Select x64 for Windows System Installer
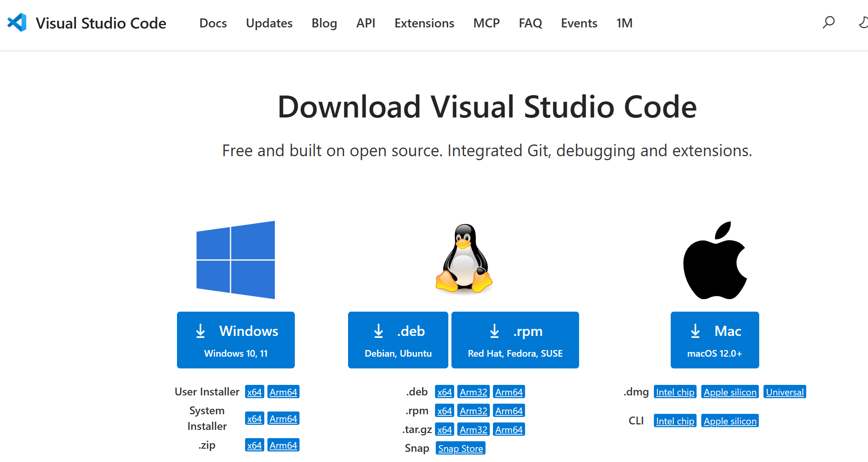Viewport: 868px width, 462px height. 254,419
